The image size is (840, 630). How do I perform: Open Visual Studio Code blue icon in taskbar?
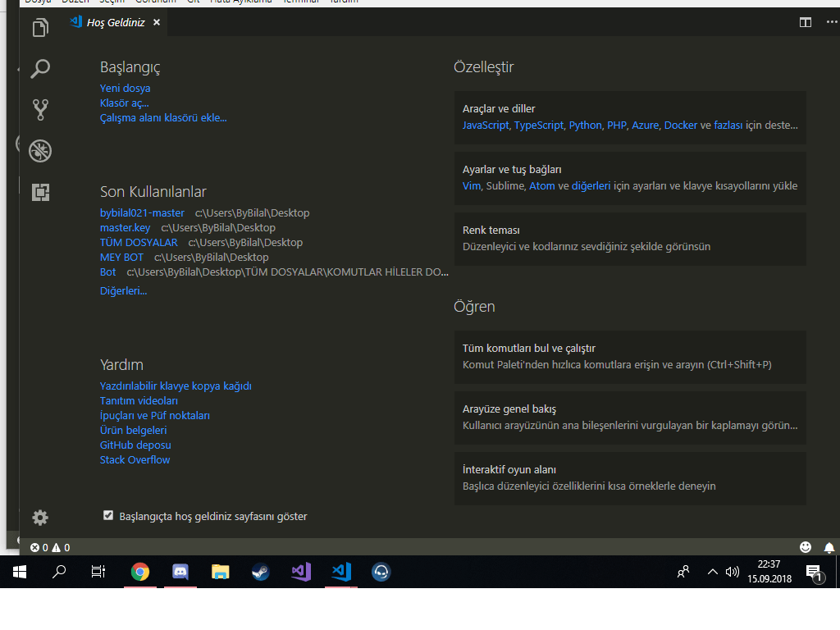(x=340, y=572)
